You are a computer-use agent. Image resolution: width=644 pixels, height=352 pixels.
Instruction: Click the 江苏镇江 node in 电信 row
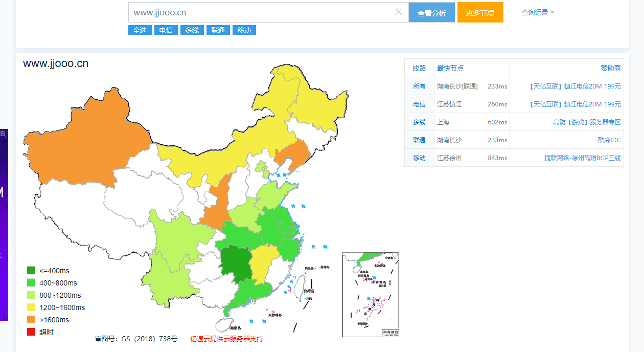(450, 104)
